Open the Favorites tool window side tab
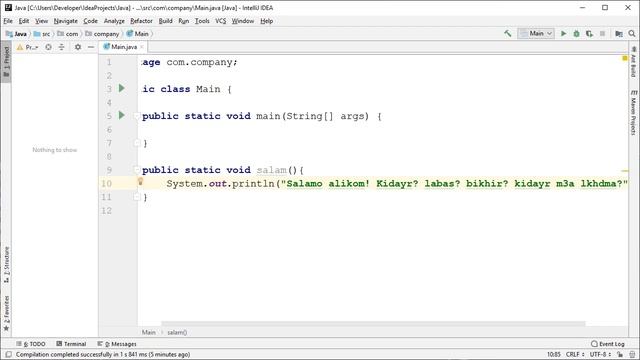This screenshot has width=640, height=360. [x=6, y=313]
